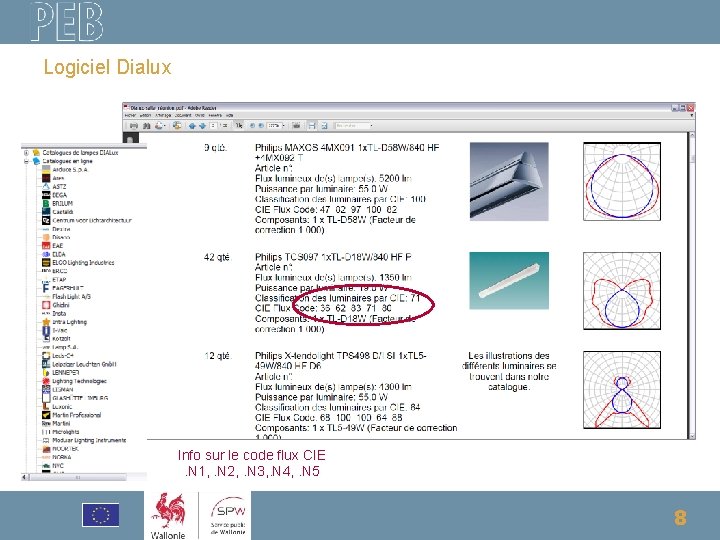
Task: Open the first Adobe Reader menu item
Action: coord(130,115)
